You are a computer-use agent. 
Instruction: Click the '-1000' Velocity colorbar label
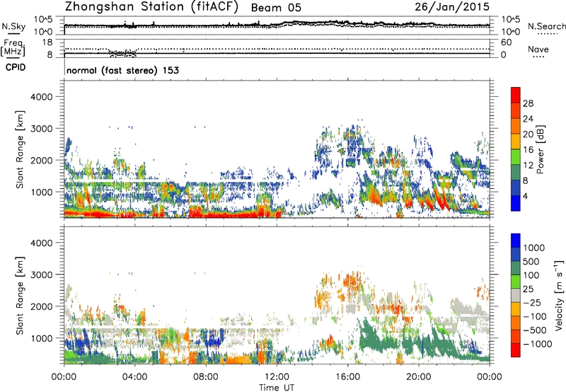[x=537, y=344]
